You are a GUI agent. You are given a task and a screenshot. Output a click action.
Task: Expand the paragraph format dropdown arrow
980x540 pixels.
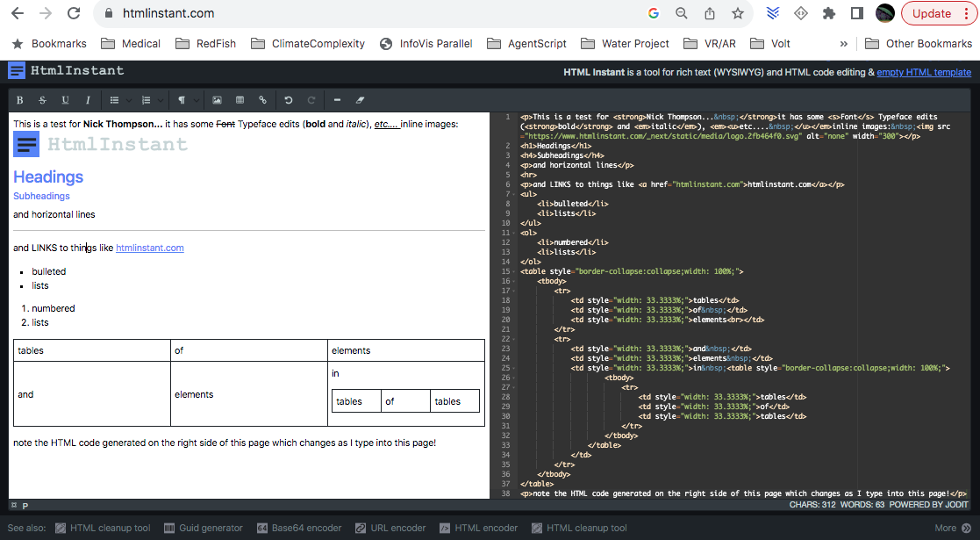pos(197,100)
